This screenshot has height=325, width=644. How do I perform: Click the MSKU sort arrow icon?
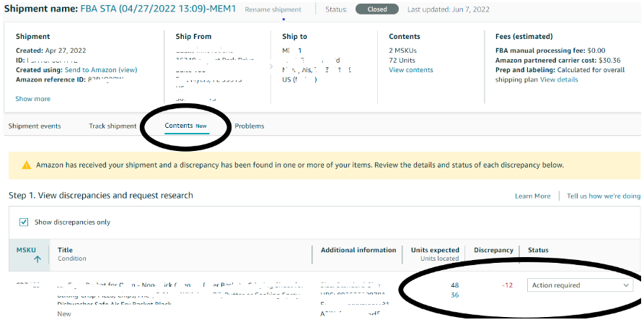coord(38,259)
